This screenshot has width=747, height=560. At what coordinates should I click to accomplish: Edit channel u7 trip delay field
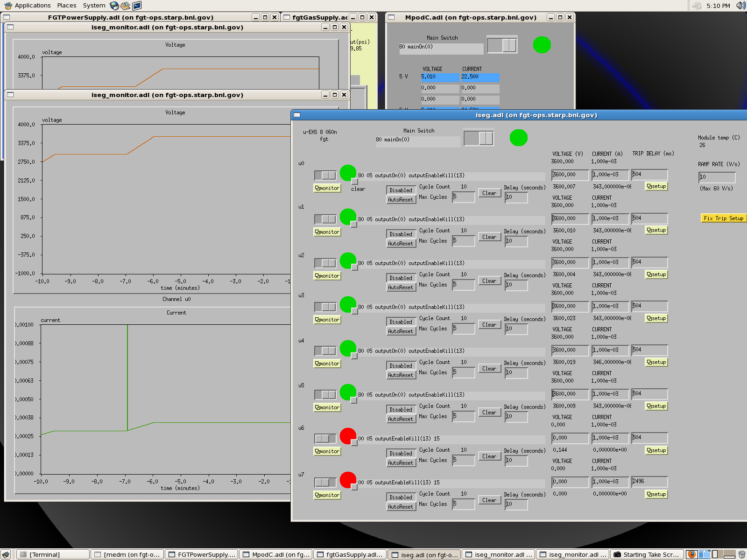click(x=649, y=482)
